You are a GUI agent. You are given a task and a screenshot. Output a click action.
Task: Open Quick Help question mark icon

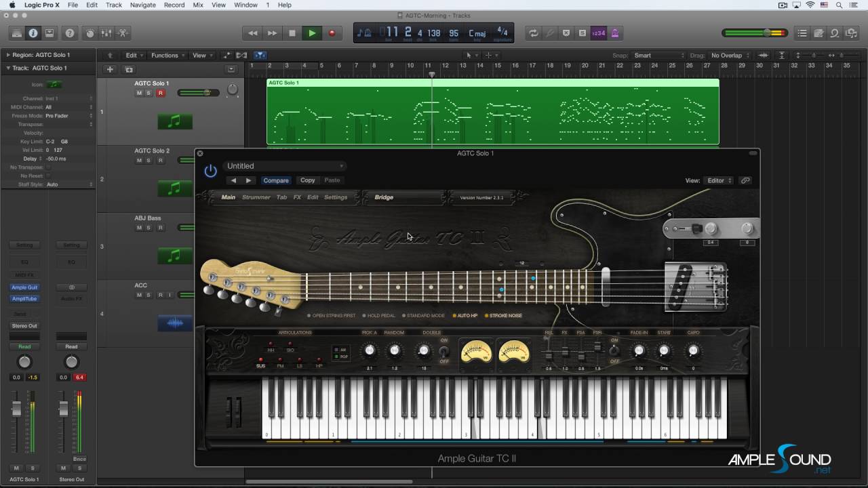pos(70,33)
